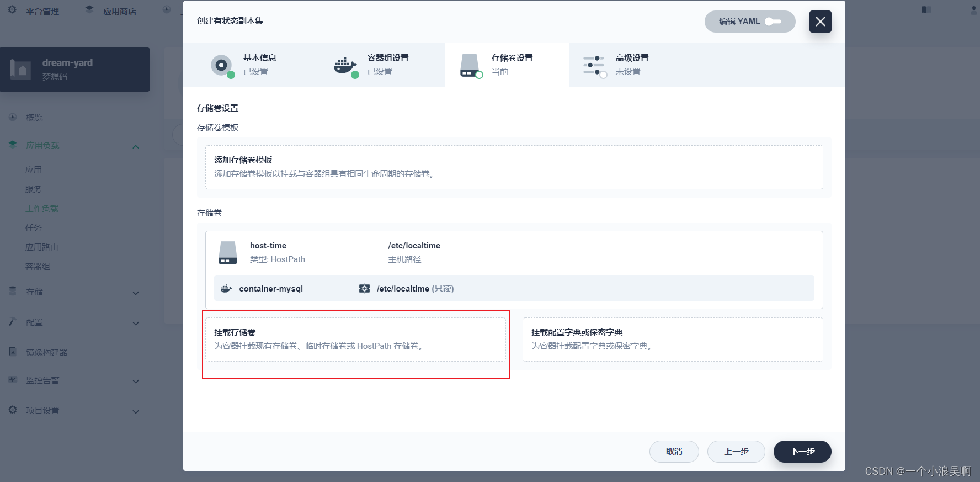Open 应用 sidebar item

(34, 170)
